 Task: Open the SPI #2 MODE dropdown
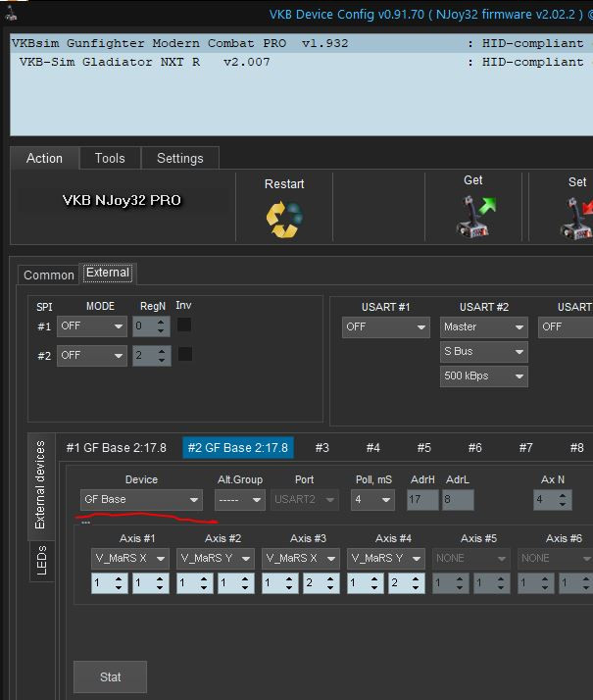92,356
